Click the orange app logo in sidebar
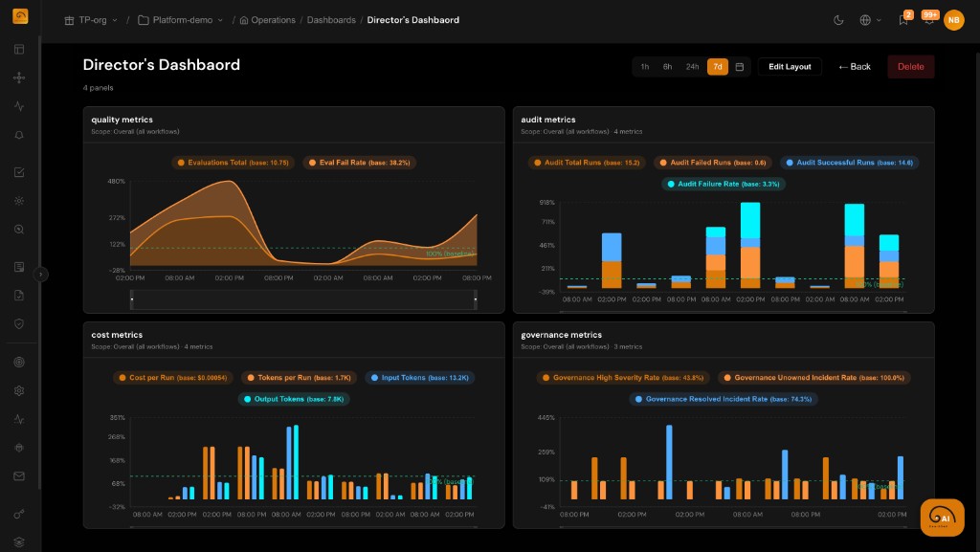 20,16
